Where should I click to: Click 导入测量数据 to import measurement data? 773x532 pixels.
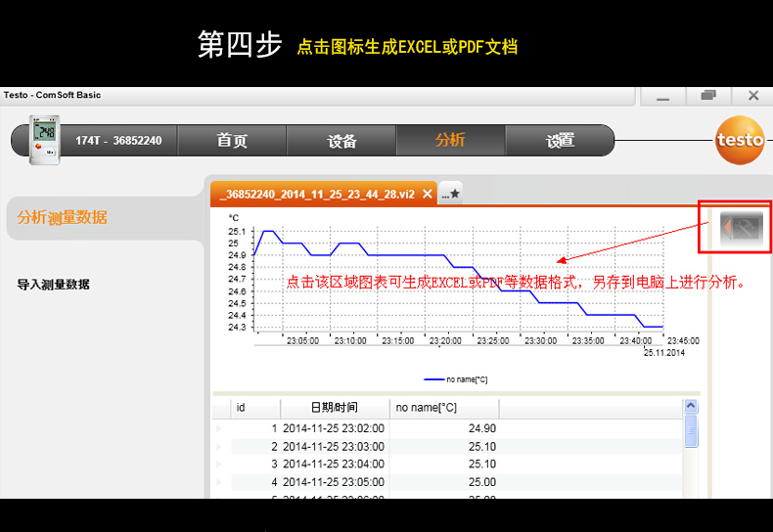coord(54,285)
